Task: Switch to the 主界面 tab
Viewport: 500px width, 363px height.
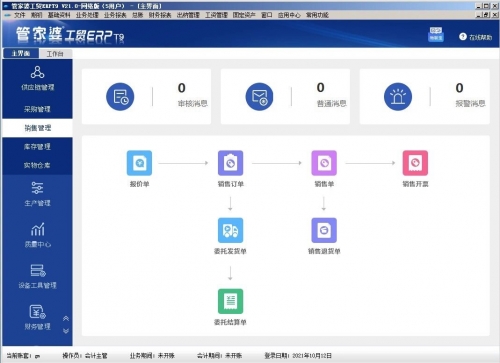Action: tap(21, 53)
